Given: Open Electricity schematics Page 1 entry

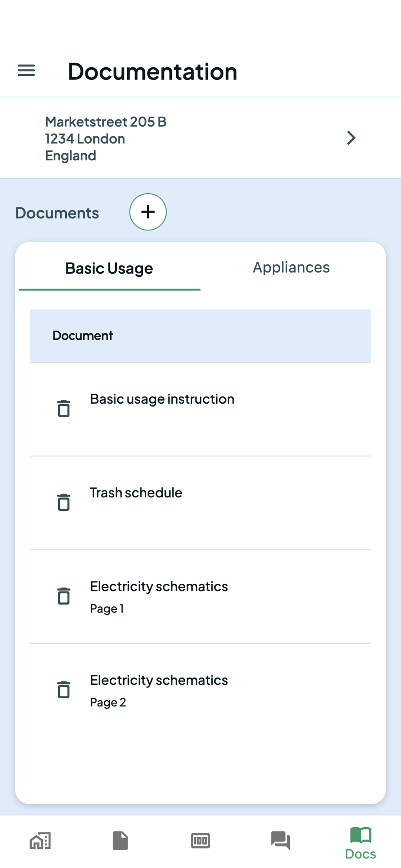Looking at the screenshot, I should pos(159,587).
